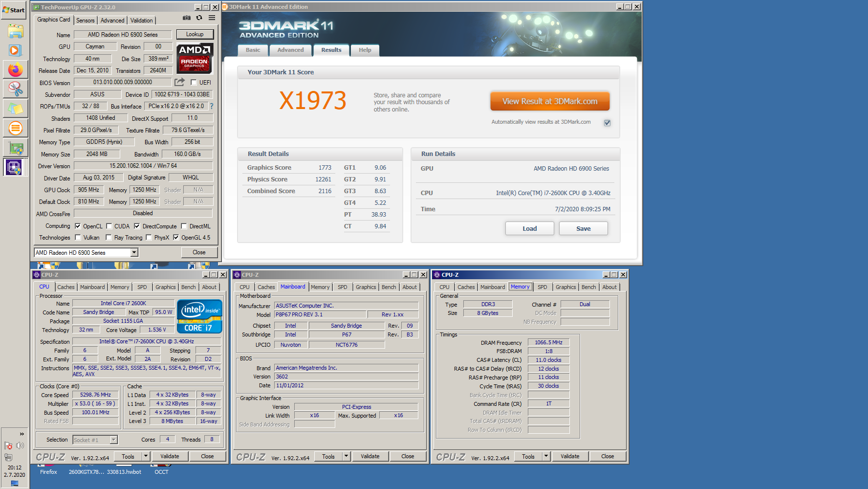
Task: Click the 330813.hwbot desktop file label
Action: 124,472
